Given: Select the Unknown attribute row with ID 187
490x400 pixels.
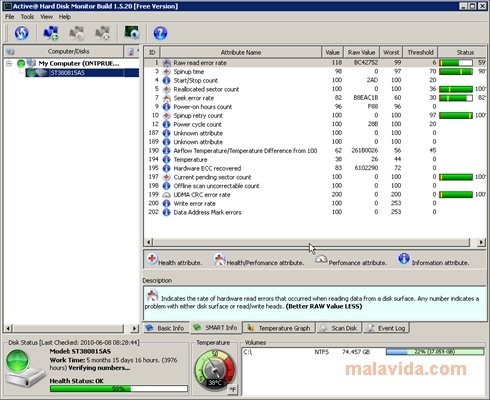Looking at the screenshot, I should click(315, 133).
